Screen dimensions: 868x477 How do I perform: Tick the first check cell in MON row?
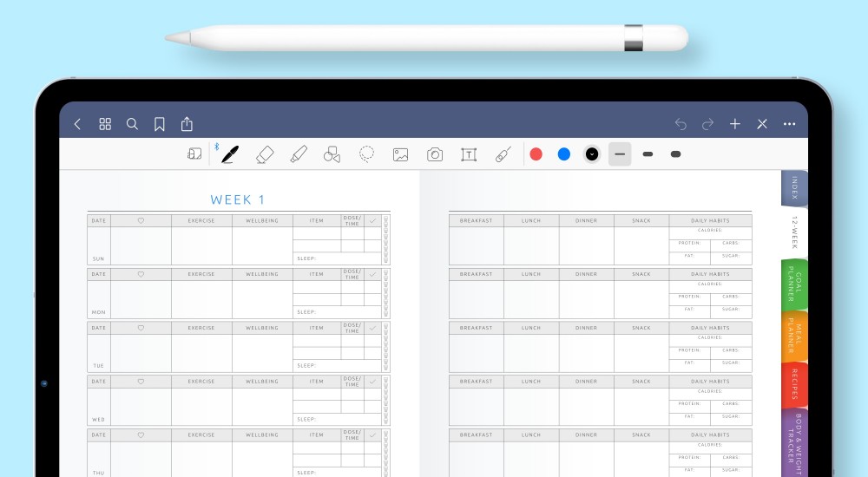tap(372, 287)
